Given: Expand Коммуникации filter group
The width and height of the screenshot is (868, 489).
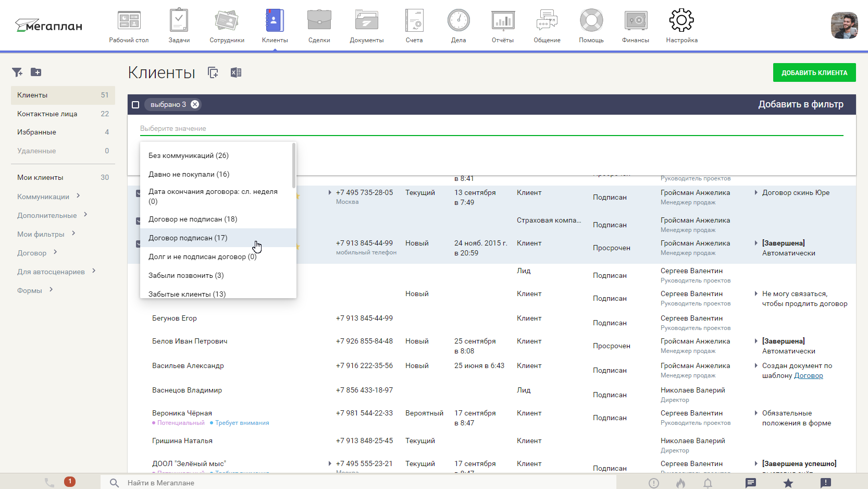Looking at the screenshot, I should click(x=78, y=196).
